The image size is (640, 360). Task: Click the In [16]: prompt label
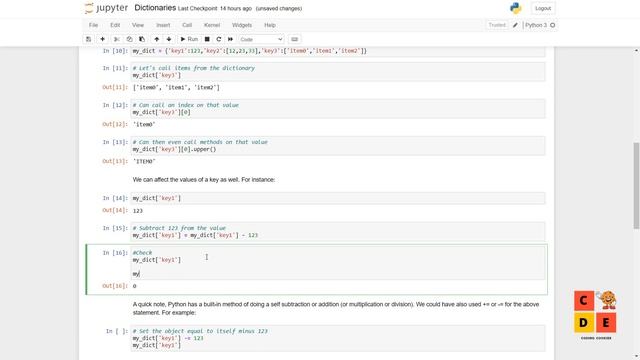pos(115,253)
